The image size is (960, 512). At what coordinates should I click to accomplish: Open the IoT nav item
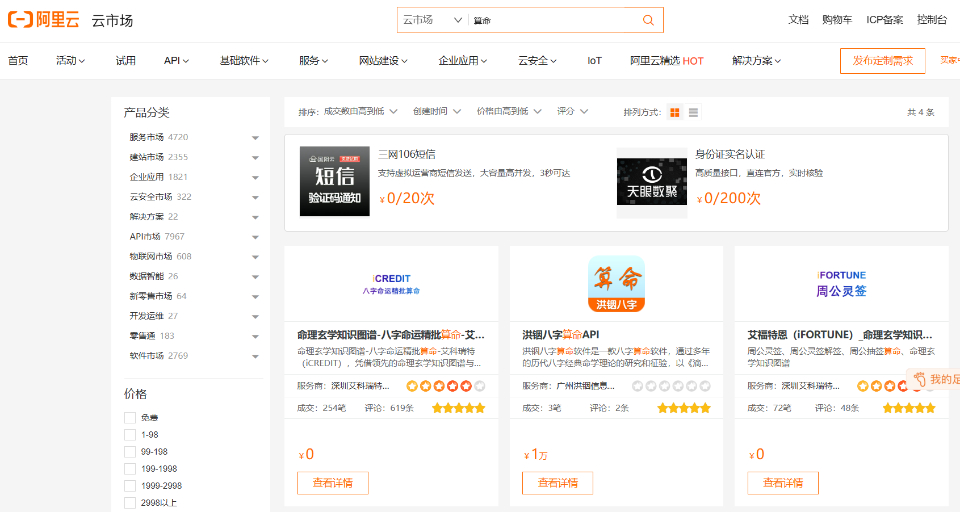(x=594, y=61)
